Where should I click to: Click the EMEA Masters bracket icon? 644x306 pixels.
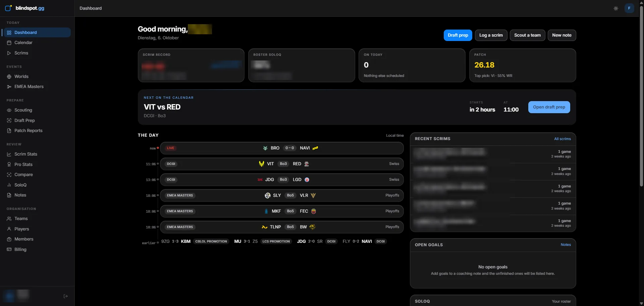(9, 87)
